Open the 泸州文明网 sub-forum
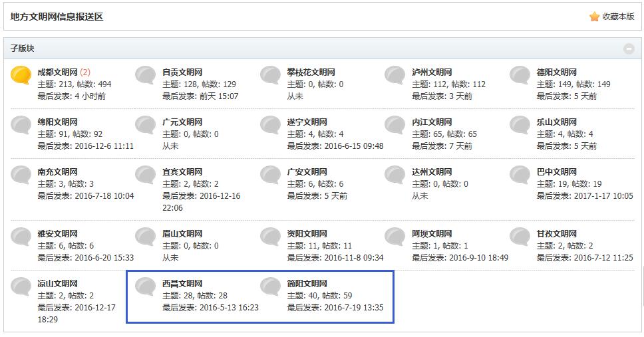The image size is (644, 337). click(432, 72)
